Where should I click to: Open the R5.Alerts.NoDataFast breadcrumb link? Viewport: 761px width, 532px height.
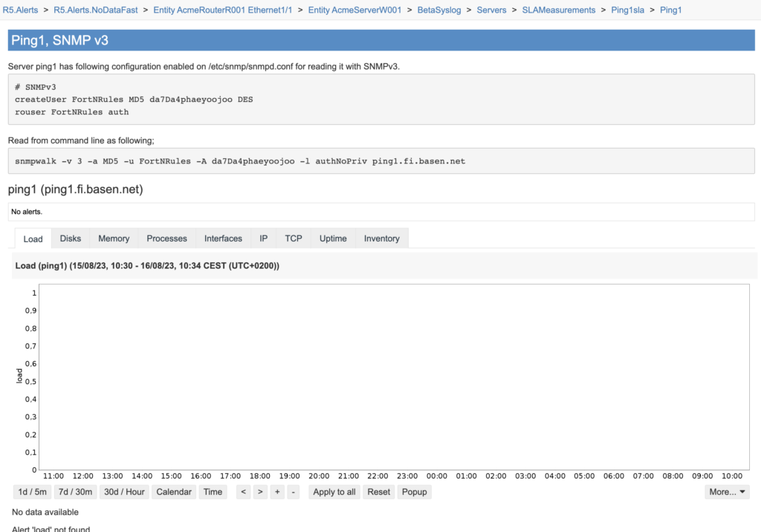tap(96, 10)
